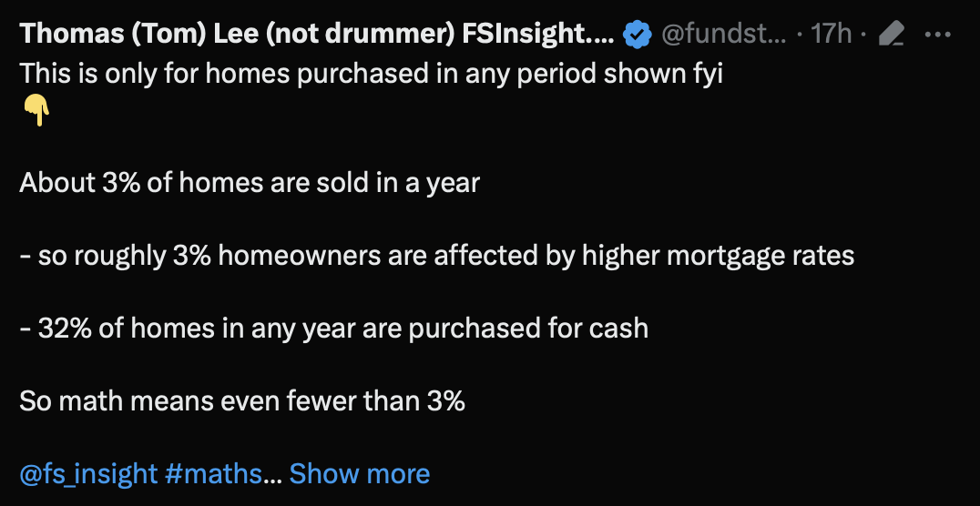Open the three-dot more options menu
The height and width of the screenshot is (506, 980).
[937, 35]
